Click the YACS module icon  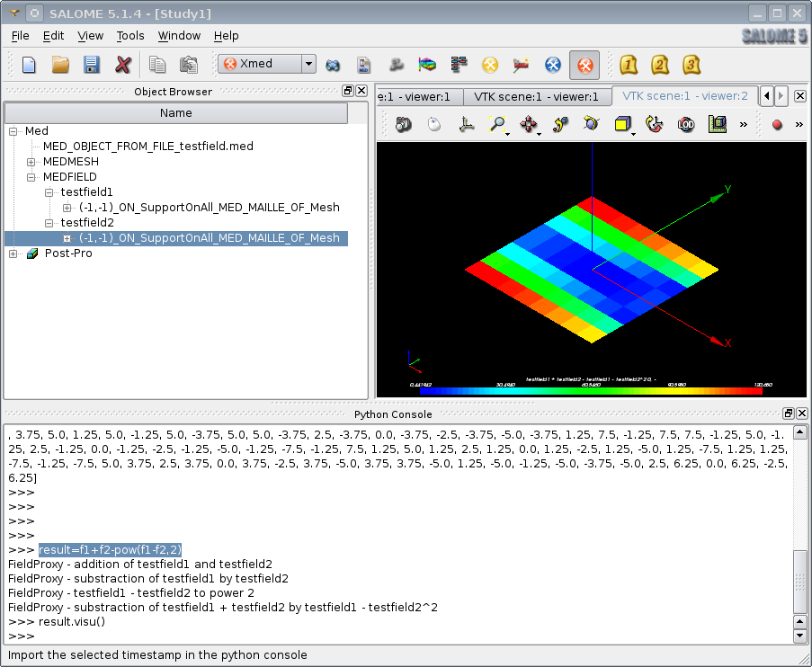click(x=521, y=65)
